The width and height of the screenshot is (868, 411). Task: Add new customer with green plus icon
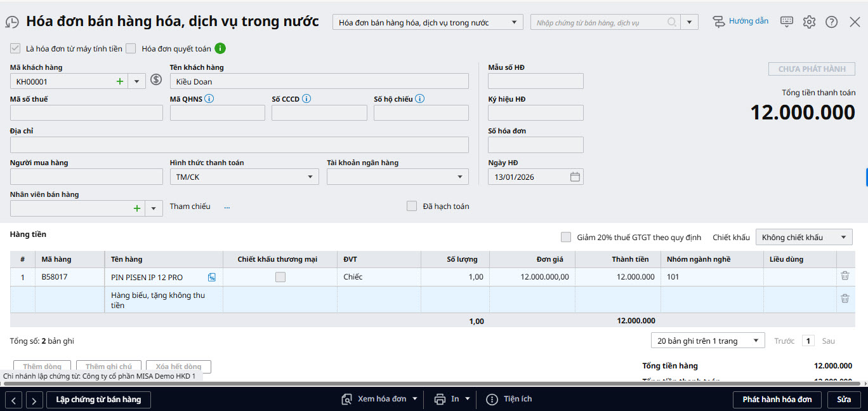[120, 81]
